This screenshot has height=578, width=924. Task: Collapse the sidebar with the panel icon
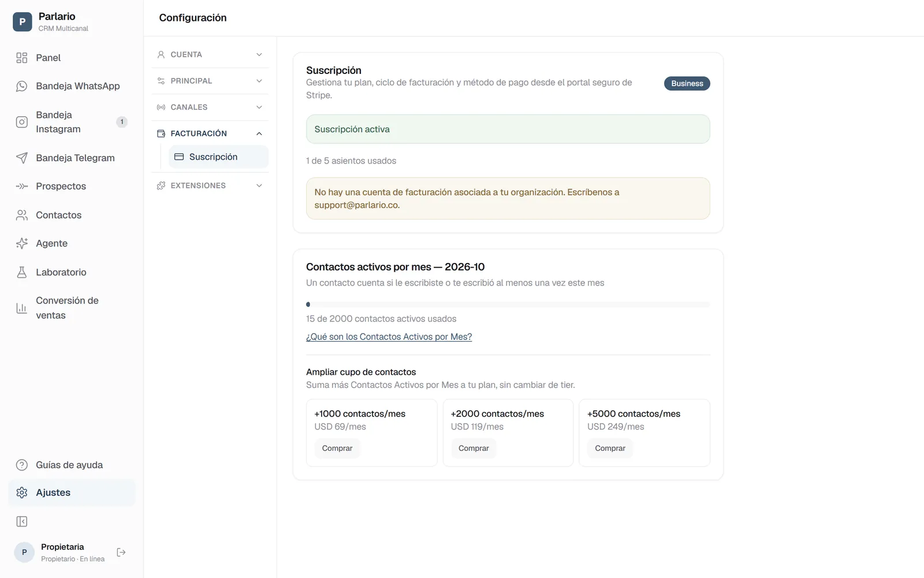click(x=22, y=522)
